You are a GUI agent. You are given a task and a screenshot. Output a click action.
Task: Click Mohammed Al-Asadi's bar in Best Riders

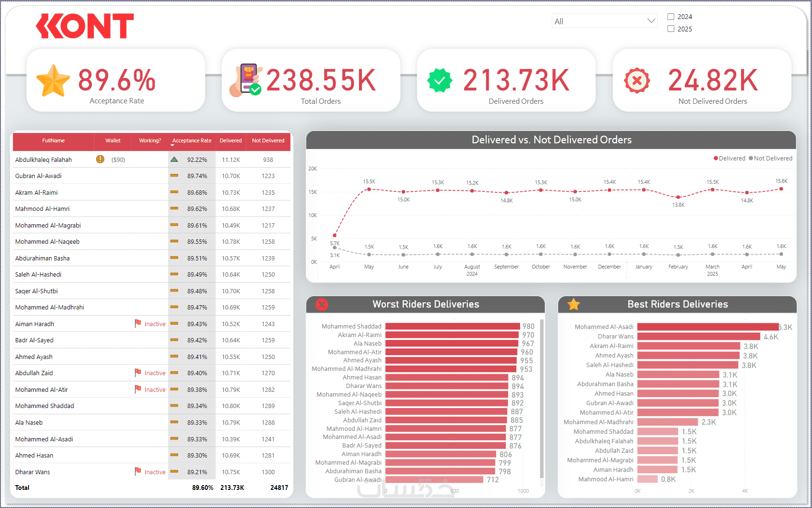point(708,327)
